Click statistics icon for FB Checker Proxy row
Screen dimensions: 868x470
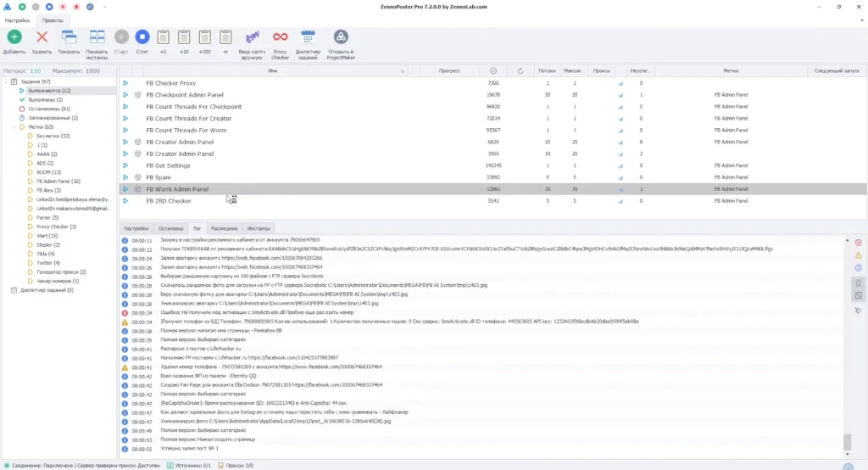point(620,83)
